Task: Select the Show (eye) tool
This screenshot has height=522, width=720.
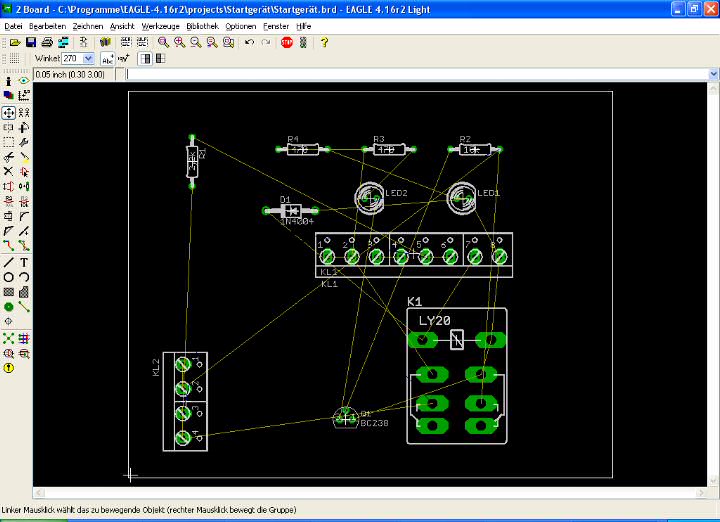Action: click(24, 81)
